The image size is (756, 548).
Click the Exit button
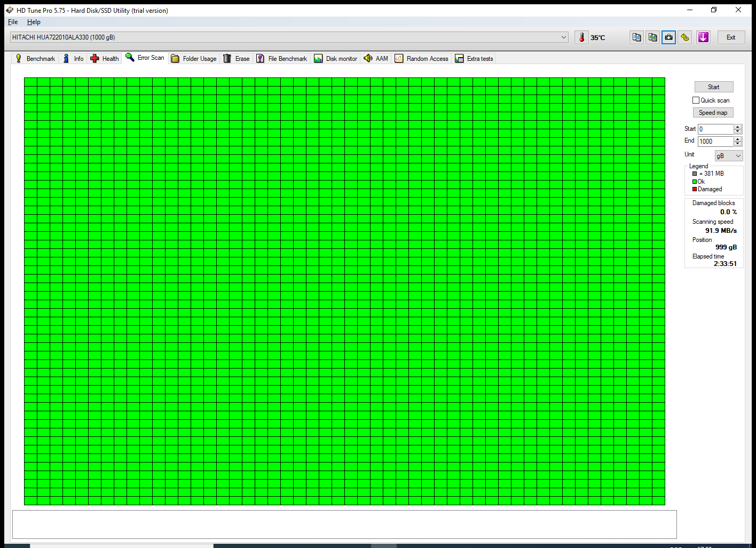(x=731, y=37)
